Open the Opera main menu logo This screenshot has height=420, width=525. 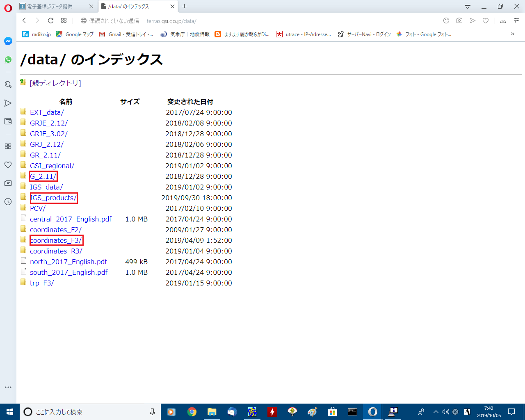(8, 8)
